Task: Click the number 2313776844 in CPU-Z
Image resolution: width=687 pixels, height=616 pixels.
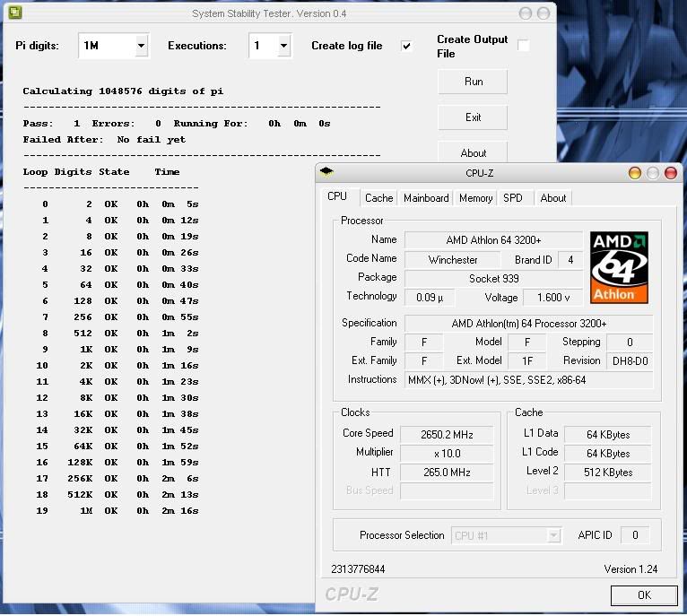Action: coord(358,569)
